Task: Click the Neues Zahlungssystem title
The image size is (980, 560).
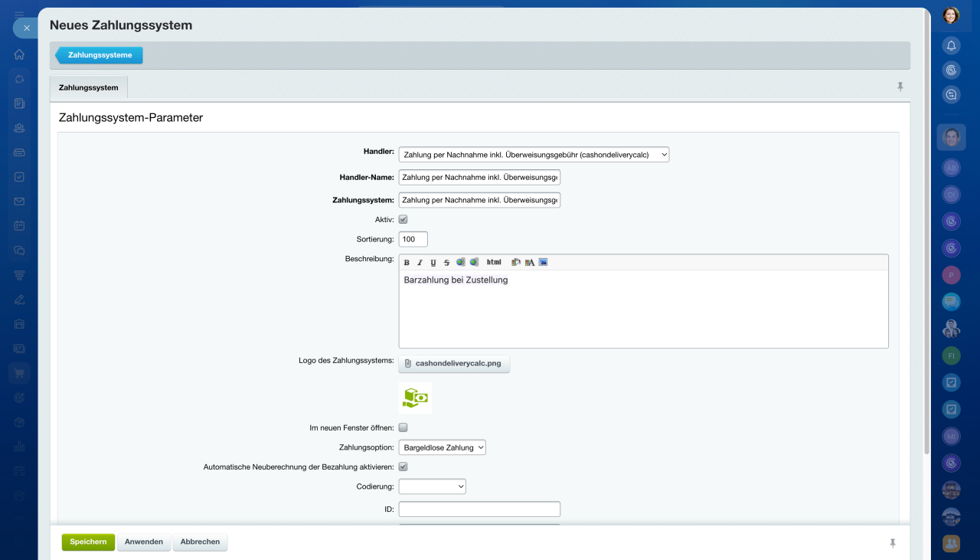Action: point(121,25)
